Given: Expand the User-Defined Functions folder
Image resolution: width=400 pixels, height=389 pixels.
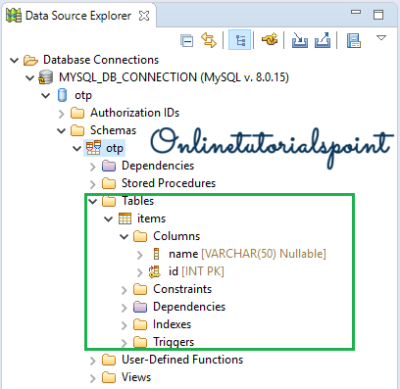Looking at the screenshot, I should [x=93, y=361].
